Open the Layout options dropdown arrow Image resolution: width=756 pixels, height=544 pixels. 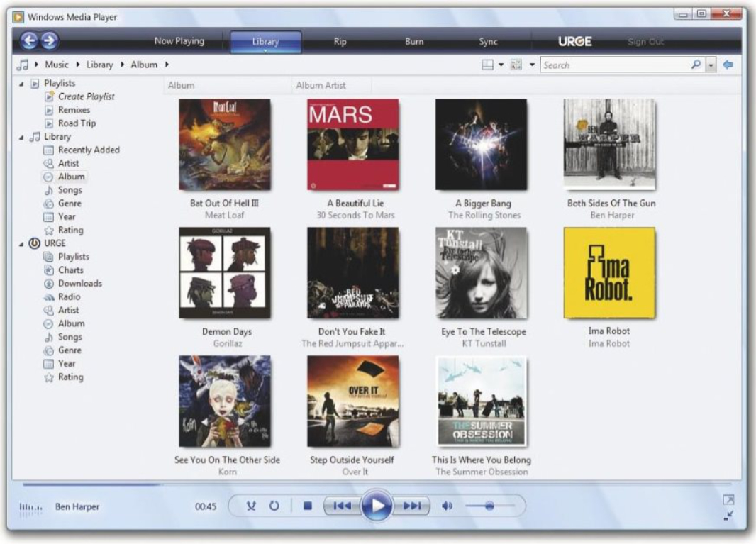pyautogui.click(x=501, y=65)
